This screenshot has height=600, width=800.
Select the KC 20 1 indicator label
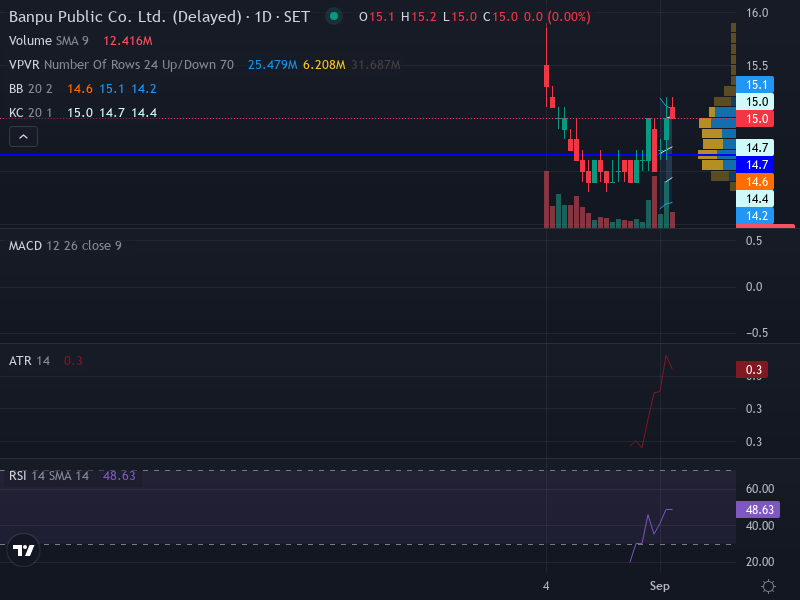31,113
